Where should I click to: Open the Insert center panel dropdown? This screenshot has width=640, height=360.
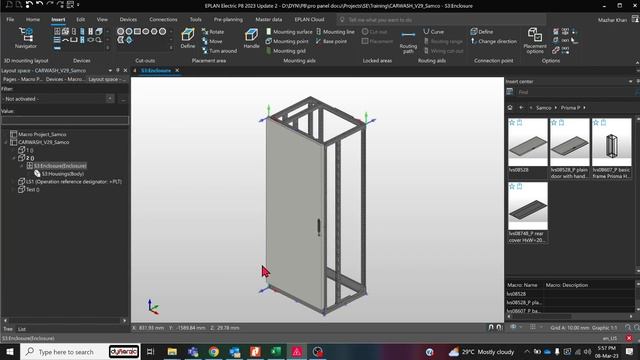631,82
